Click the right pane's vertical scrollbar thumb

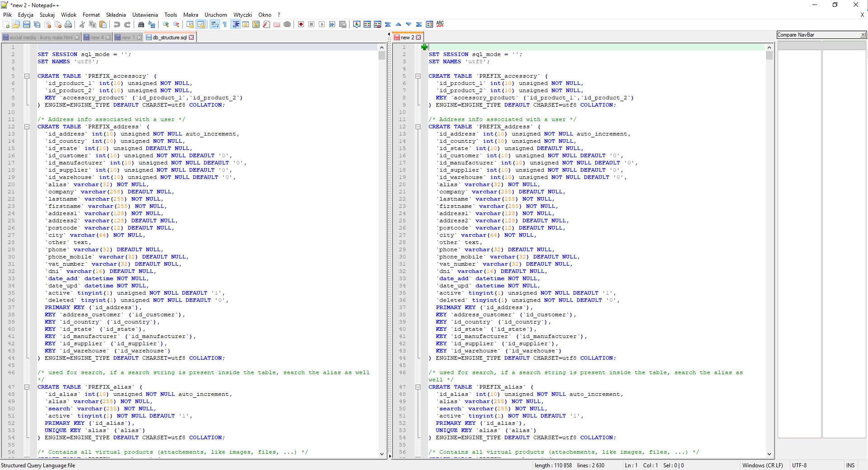pyautogui.click(x=770, y=55)
